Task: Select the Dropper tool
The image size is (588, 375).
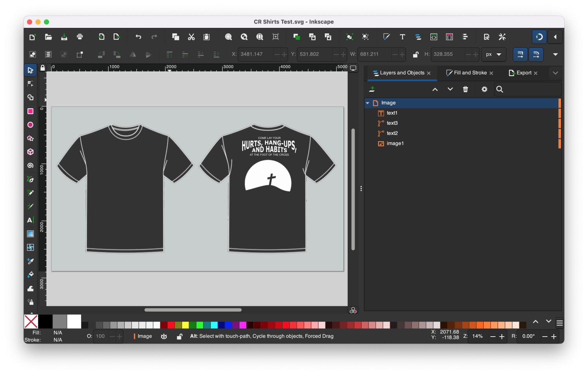Action: pos(30,261)
